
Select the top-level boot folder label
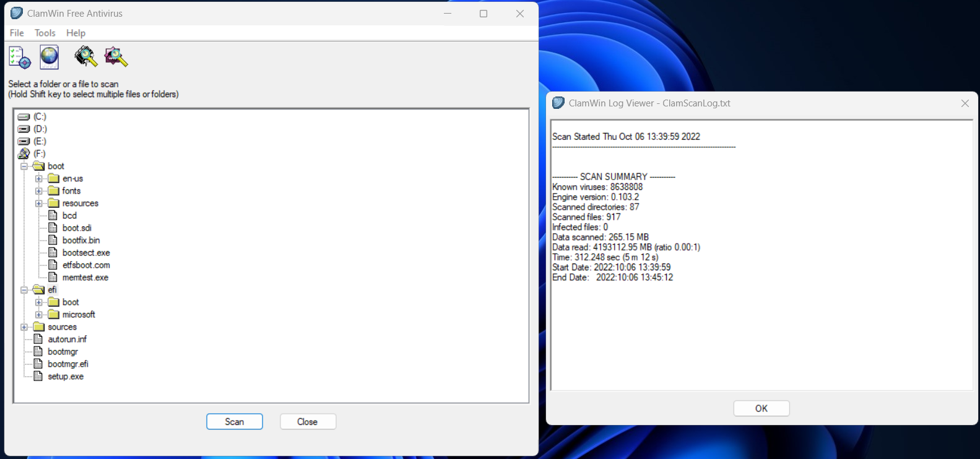56,166
